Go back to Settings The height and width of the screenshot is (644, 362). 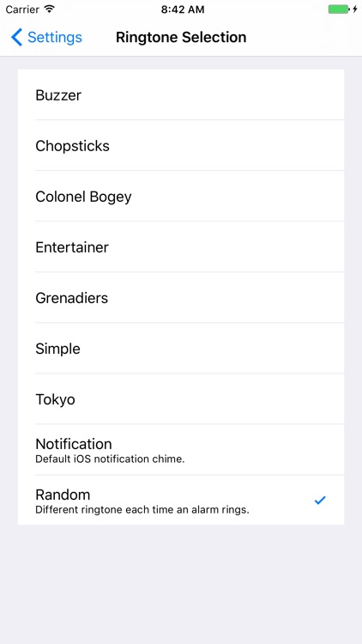pyautogui.click(x=46, y=38)
